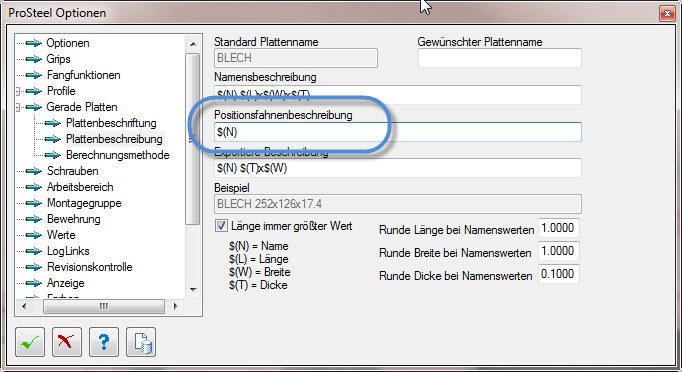Collapse the Profile tree node

click(18, 91)
